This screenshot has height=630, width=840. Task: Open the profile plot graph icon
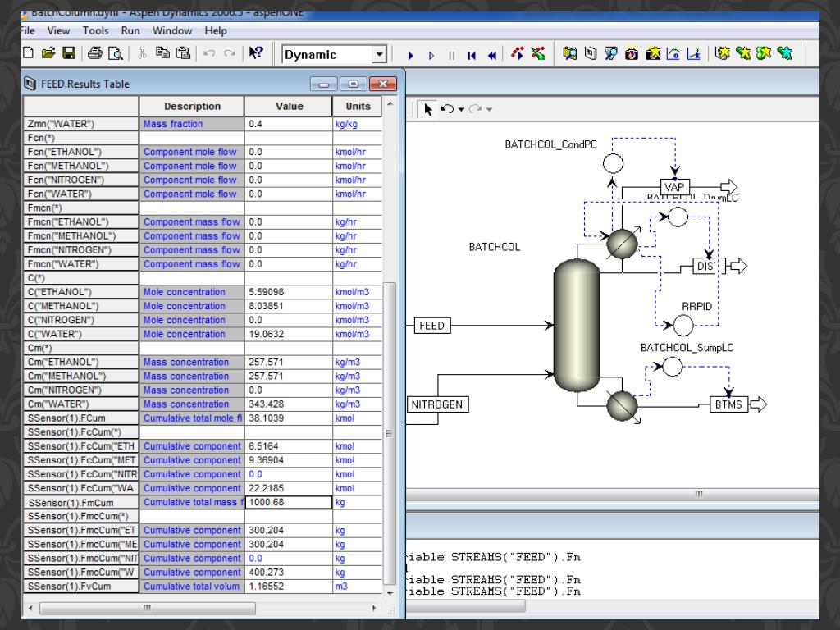coord(693,53)
